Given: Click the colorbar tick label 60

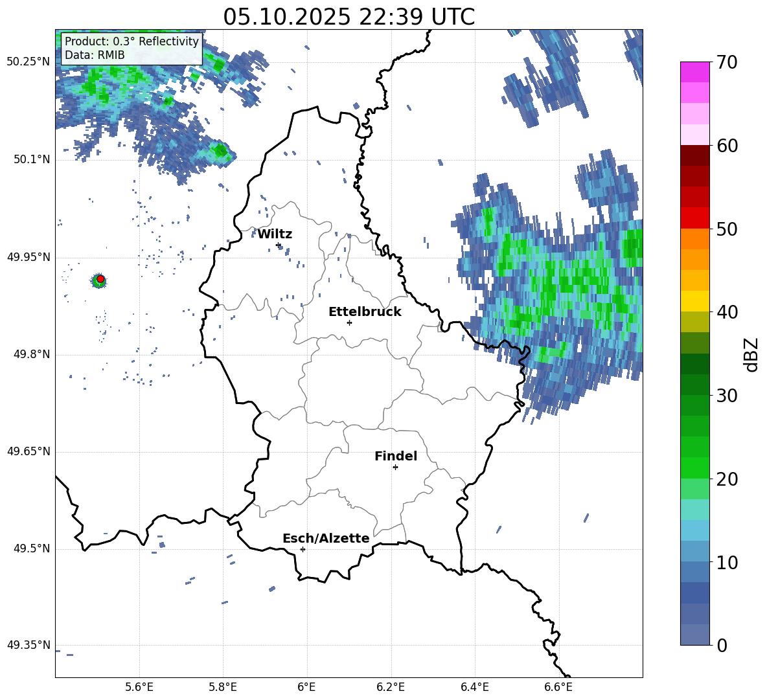Looking at the screenshot, I should pyautogui.click(x=727, y=146).
